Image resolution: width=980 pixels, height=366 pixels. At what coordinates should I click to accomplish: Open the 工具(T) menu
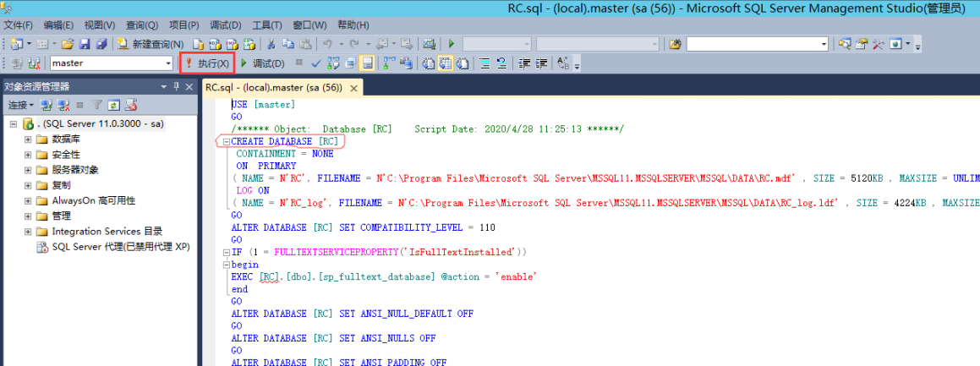pos(267,25)
